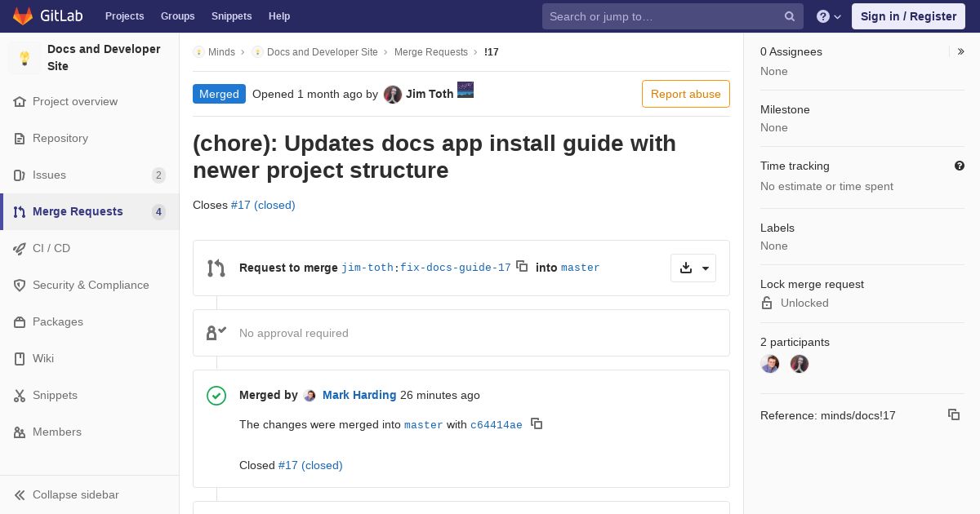This screenshot has height=514, width=980.
Task: Click the Report abuse button
Action: 686,94
